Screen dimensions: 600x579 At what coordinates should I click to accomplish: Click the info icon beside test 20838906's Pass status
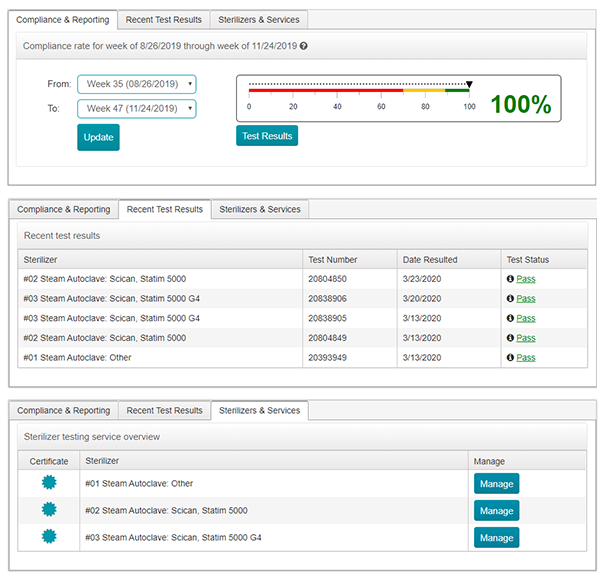(x=510, y=299)
